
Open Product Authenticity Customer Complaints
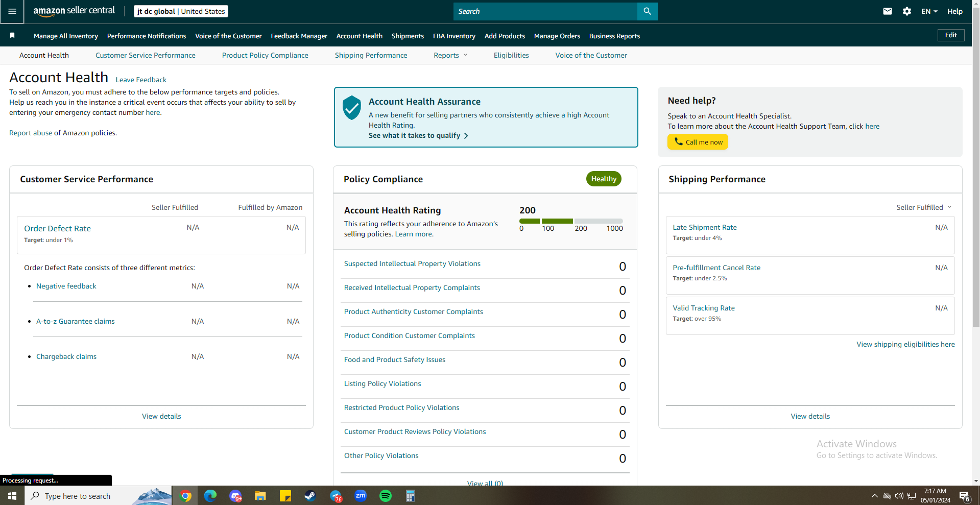tap(414, 311)
